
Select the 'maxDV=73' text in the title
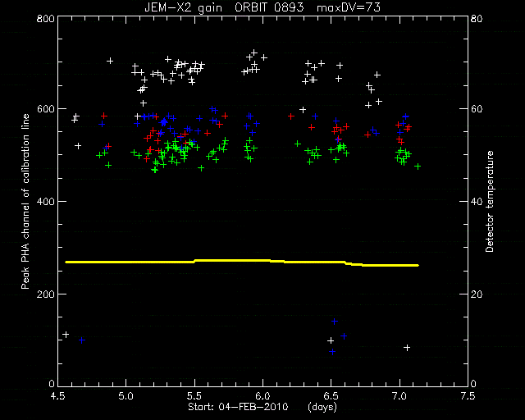(348, 7)
